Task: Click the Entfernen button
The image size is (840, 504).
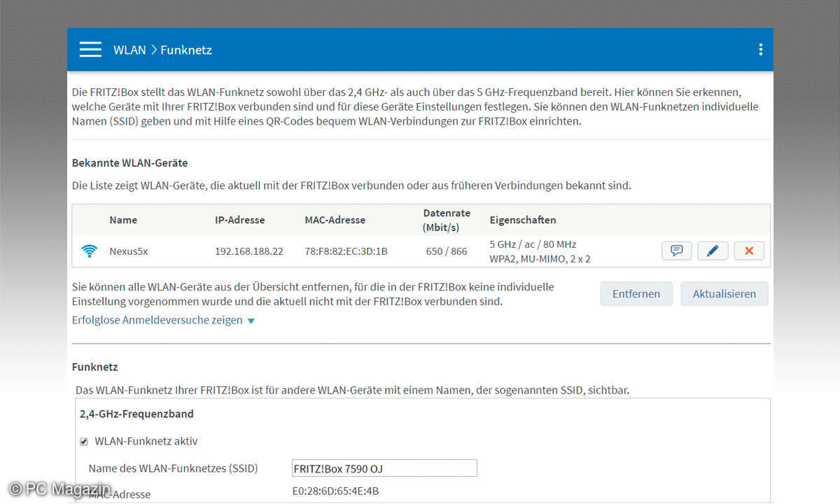Action: pyautogui.click(x=636, y=294)
